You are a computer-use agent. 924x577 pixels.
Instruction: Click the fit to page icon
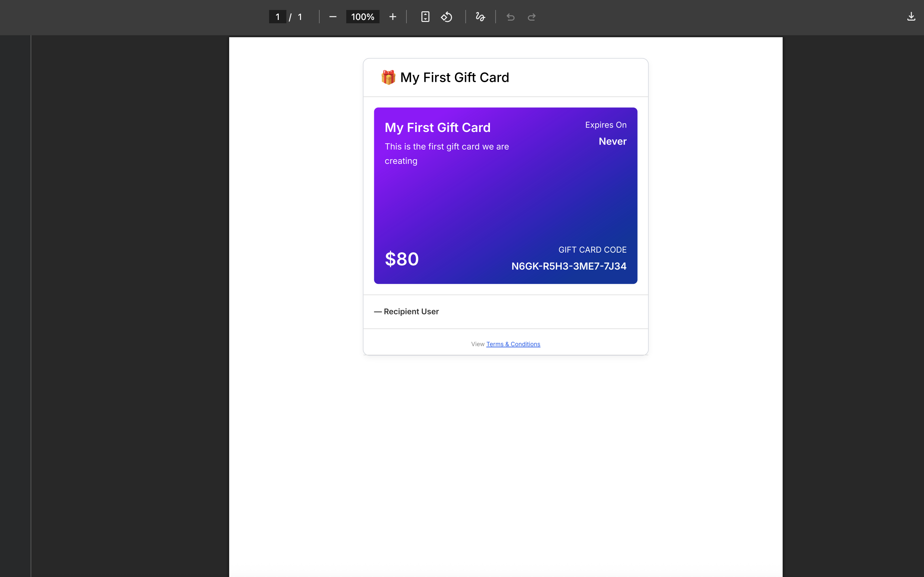tap(425, 17)
